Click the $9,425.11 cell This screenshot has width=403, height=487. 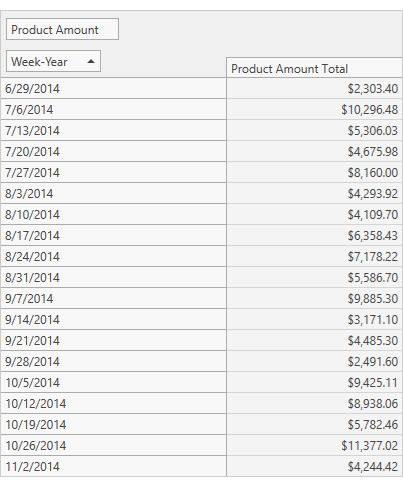tap(314, 382)
